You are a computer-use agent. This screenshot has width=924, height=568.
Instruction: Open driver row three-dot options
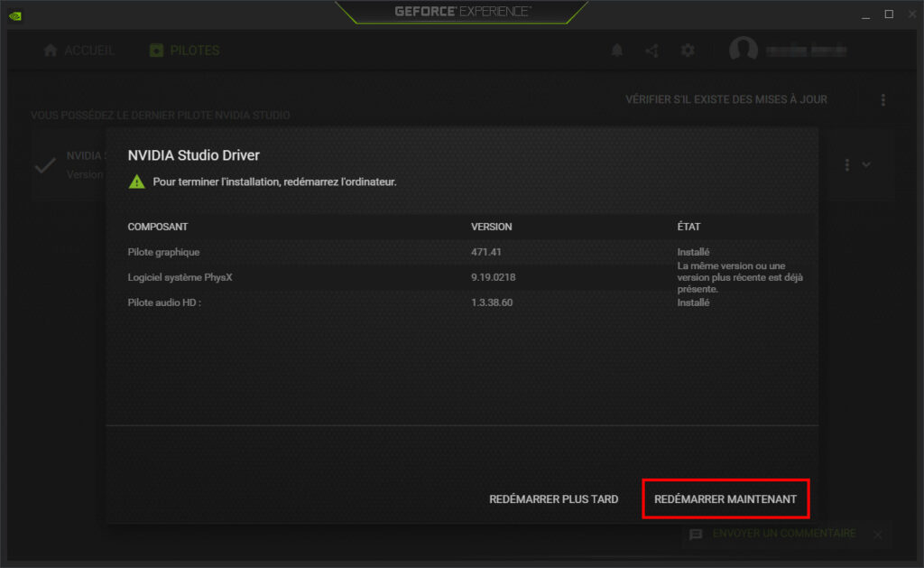pos(846,164)
